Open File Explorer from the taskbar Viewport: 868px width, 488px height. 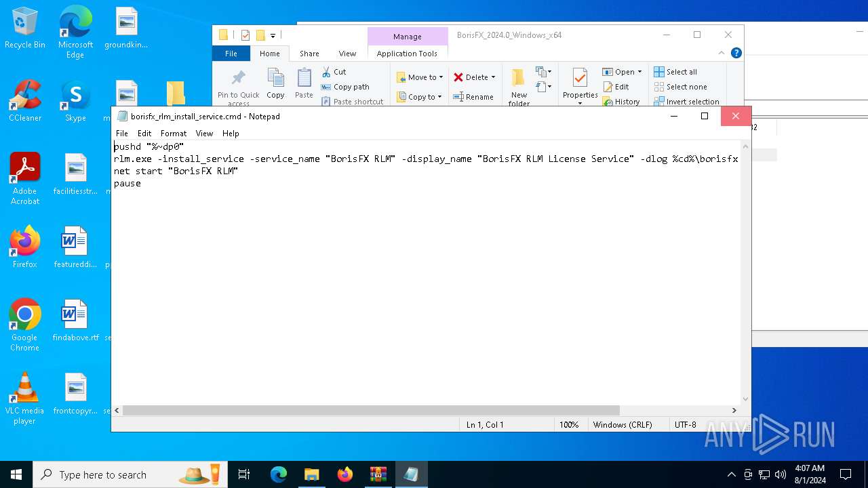coord(311,474)
